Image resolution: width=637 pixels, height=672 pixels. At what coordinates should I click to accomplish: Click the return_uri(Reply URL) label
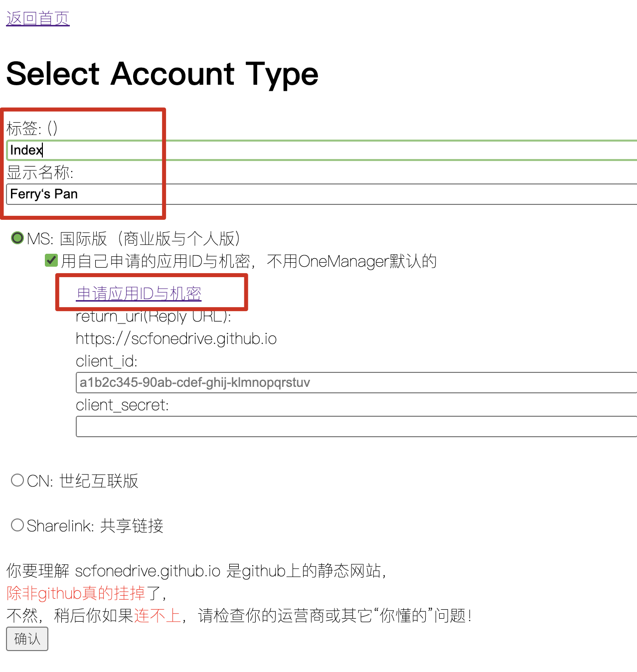154,317
